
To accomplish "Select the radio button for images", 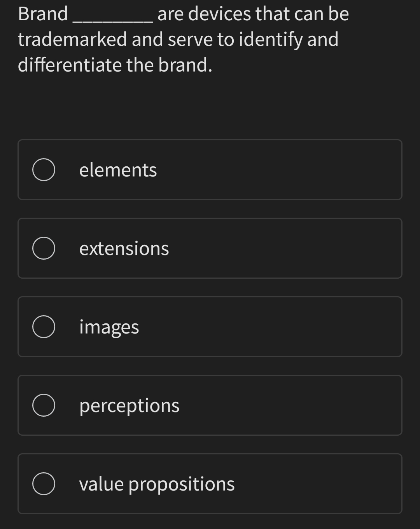I will (x=44, y=326).
